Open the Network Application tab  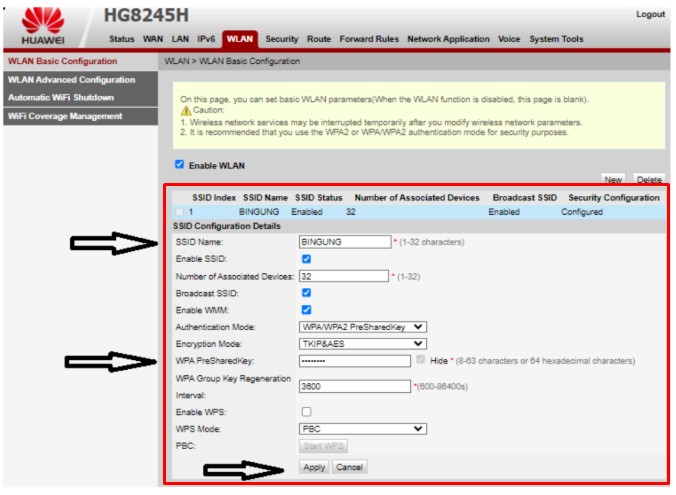pyautogui.click(x=448, y=39)
